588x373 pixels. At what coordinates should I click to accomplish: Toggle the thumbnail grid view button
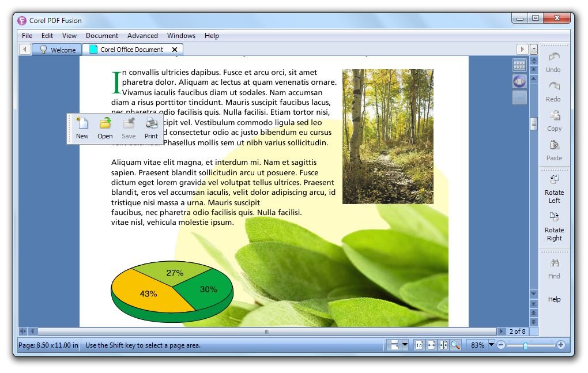point(519,65)
